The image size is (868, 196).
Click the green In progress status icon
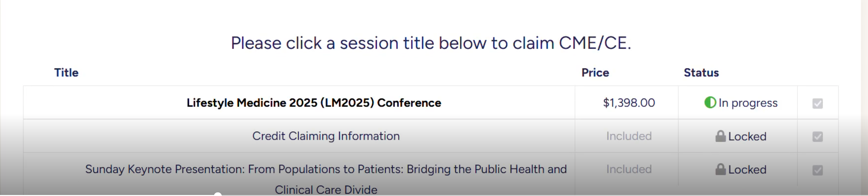point(710,103)
